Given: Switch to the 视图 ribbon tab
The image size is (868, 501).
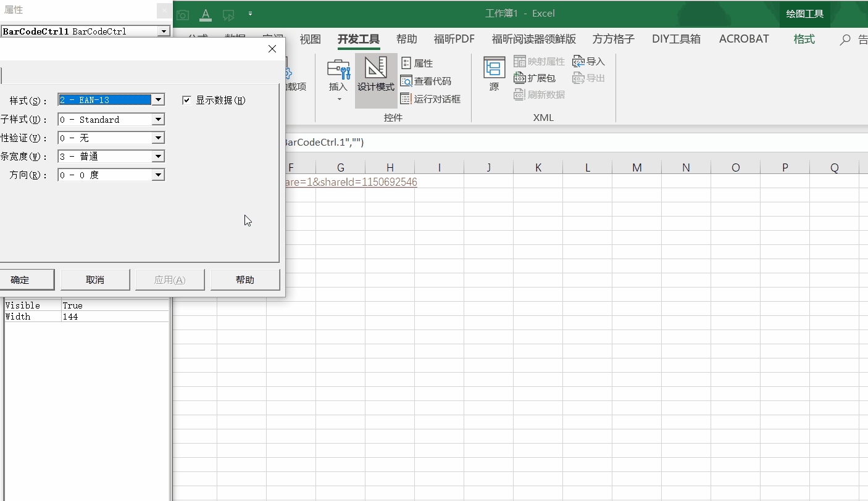Looking at the screenshot, I should [311, 39].
